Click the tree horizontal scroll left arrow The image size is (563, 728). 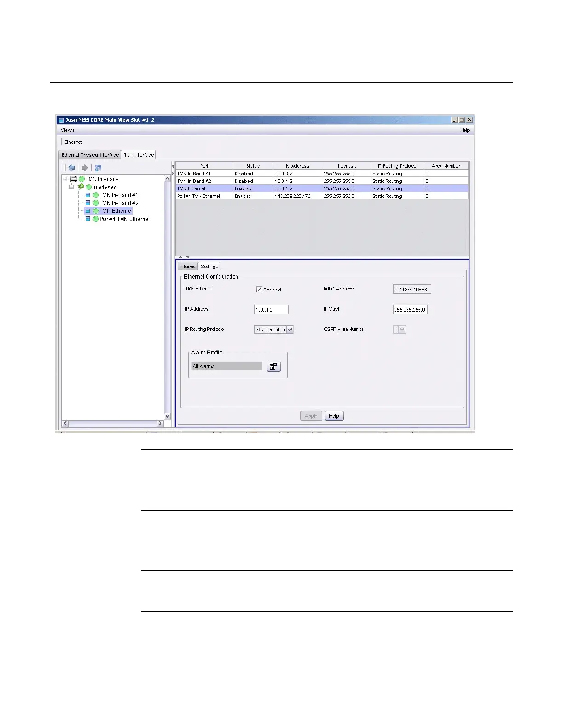(65, 424)
